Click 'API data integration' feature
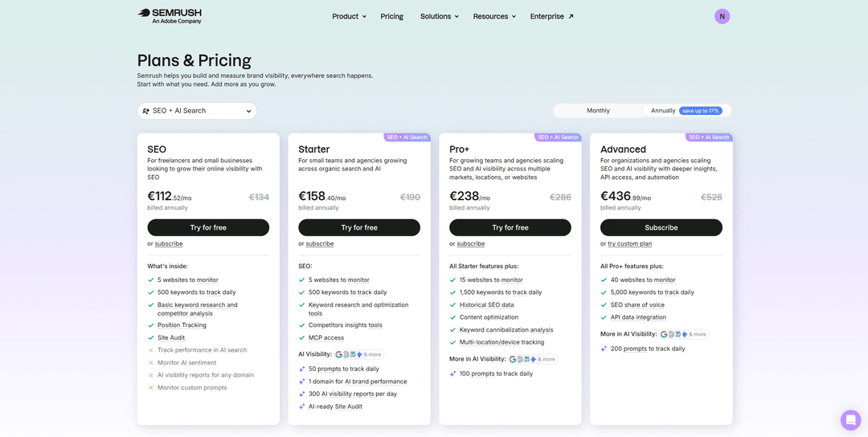The image size is (868, 437). tap(638, 317)
